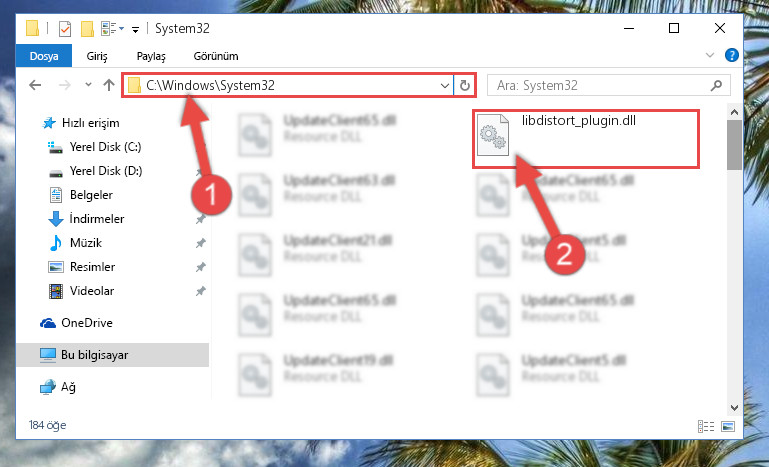The height and width of the screenshot is (467, 769).
Task: Select the libdistort_plugin.dll file
Action: click(586, 139)
